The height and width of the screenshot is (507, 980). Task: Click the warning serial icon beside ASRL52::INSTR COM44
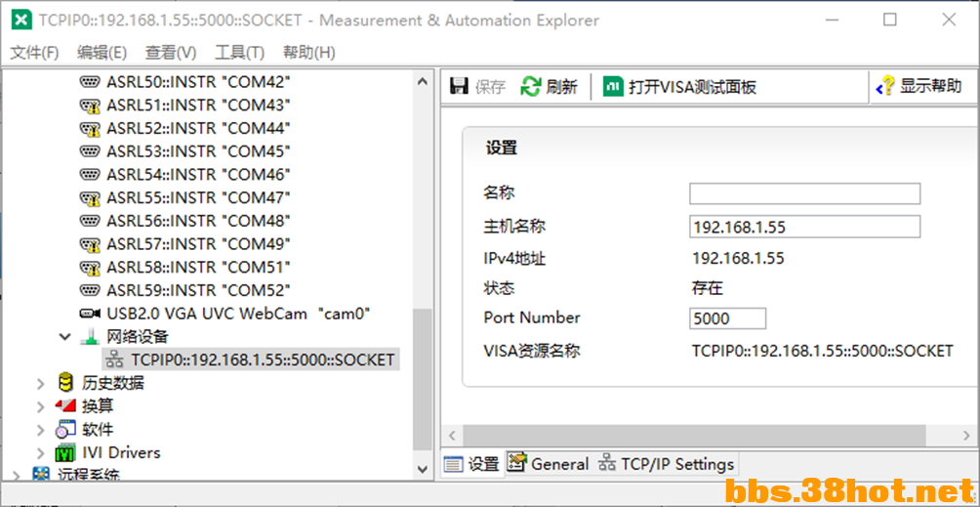[90, 128]
